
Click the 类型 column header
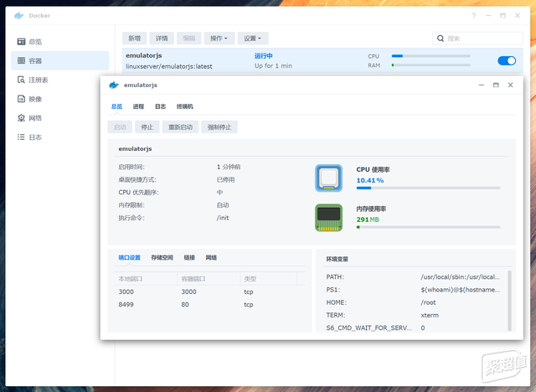click(x=269, y=279)
